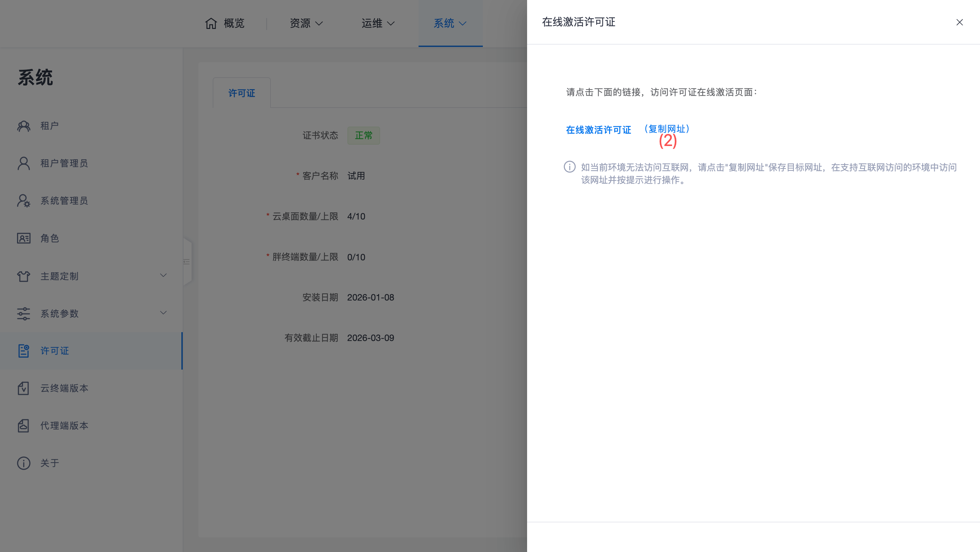Select the 许可证 tab in the main panel
This screenshot has width=980, height=552.
[x=242, y=93]
